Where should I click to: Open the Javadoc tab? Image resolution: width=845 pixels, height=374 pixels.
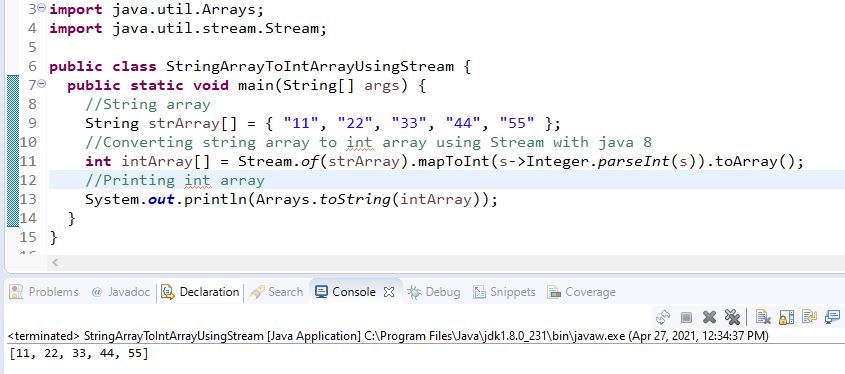122,292
